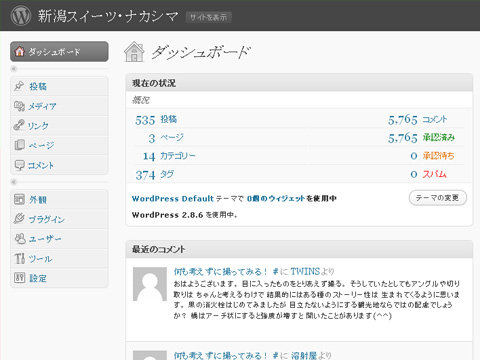Open the コメント link in status panel
The width and height of the screenshot is (480, 360).
pos(435,119)
